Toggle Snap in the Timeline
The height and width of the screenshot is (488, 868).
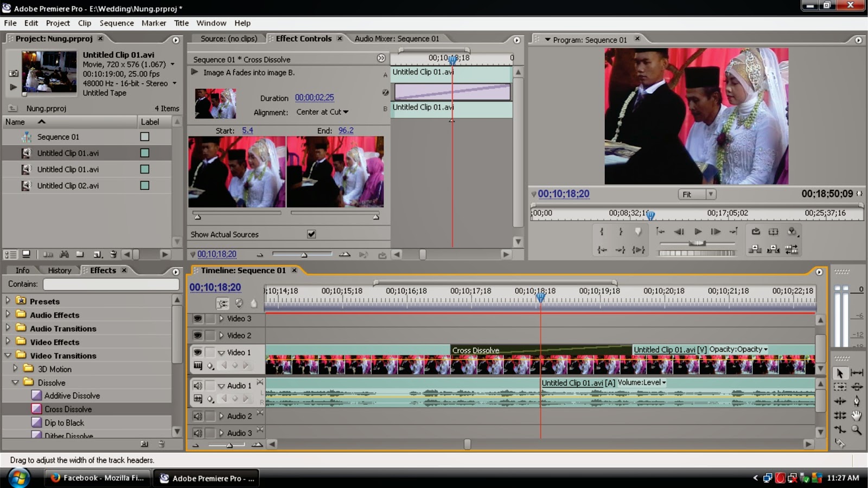click(x=222, y=304)
